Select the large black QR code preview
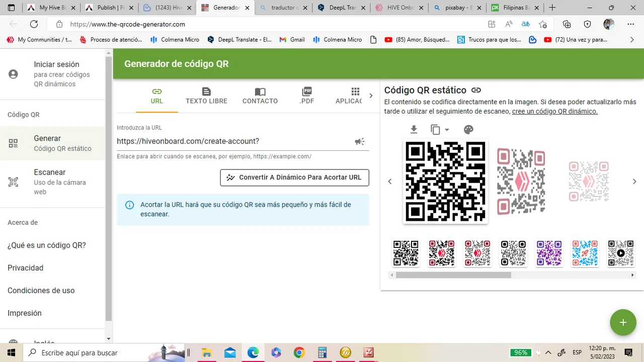Image resolution: width=644 pixels, height=362 pixels. [x=445, y=182]
